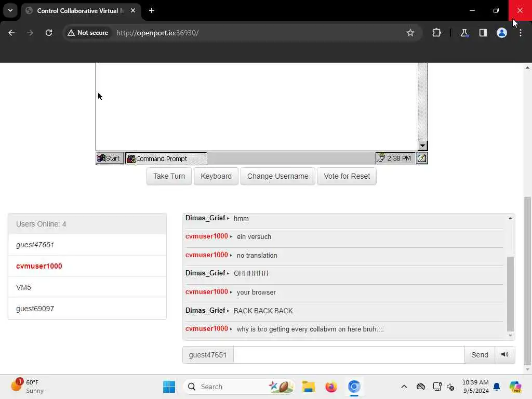Open Firefox from the taskbar

coord(331,387)
